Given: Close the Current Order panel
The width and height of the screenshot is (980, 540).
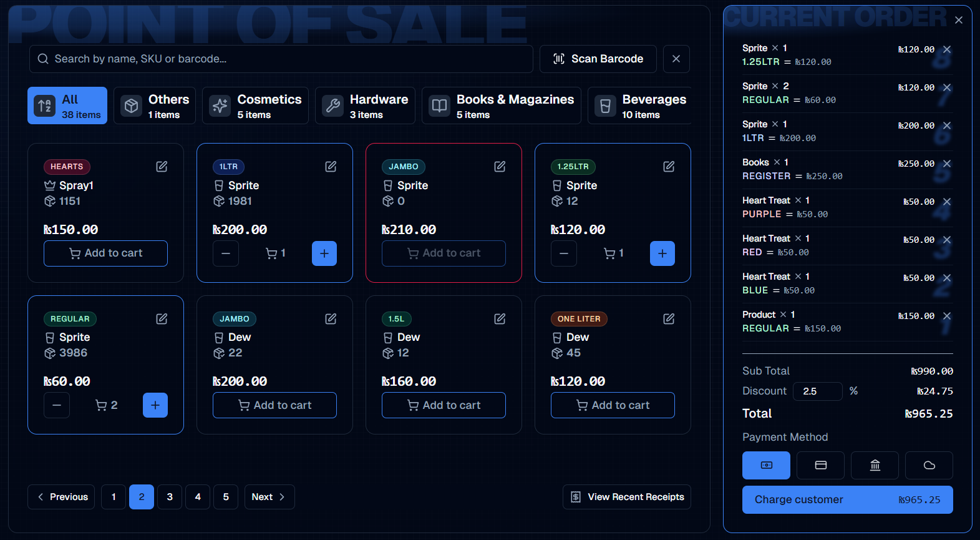Looking at the screenshot, I should pos(959,20).
